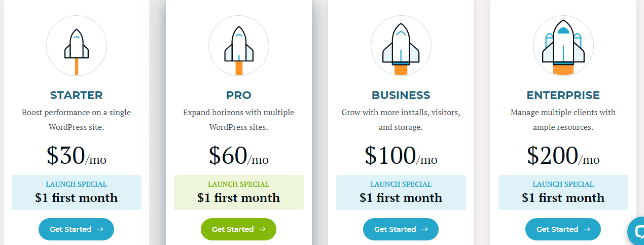Click the Business Launch Special banner
Image resolution: width=644 pixels, height=245 pixels.
(x=401, y=192)
